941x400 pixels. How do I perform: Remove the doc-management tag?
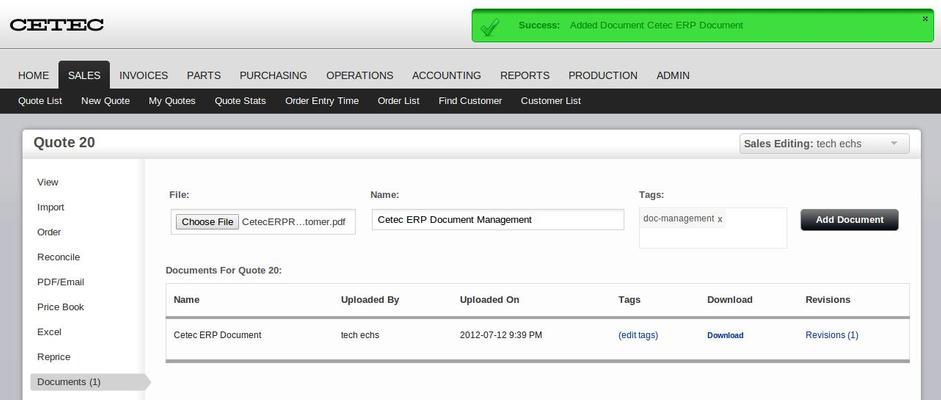pos(720,219)
